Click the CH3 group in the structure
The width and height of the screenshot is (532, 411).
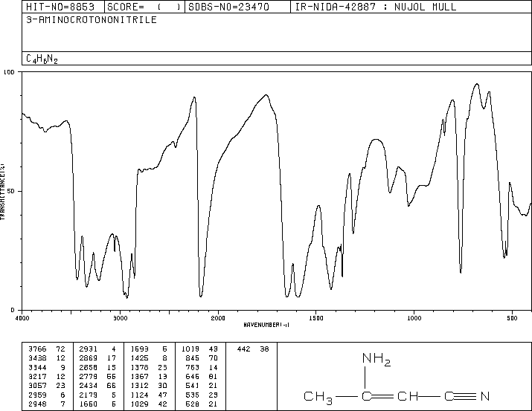(x=318, y=397)
